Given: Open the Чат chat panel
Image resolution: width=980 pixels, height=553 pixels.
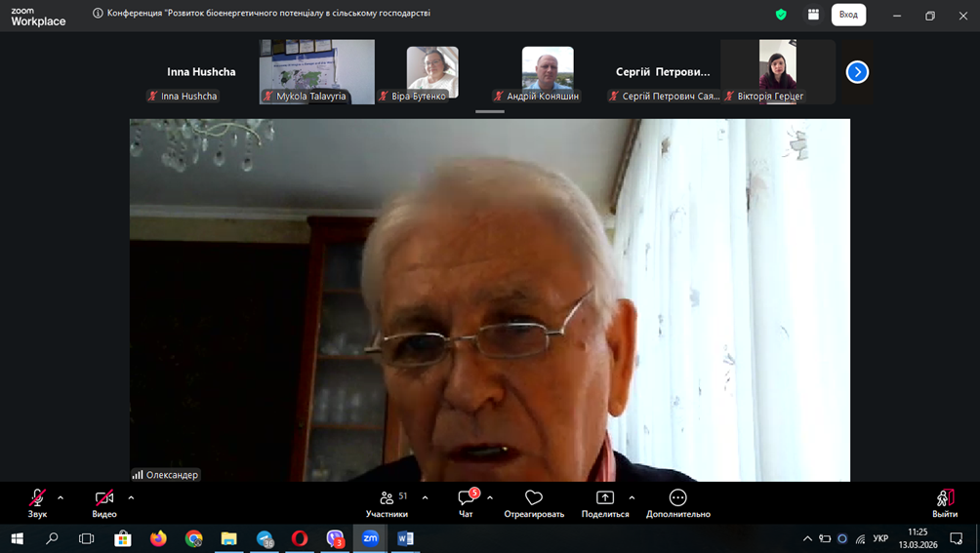Looking at the screenshot, I should tap(467, 503).
